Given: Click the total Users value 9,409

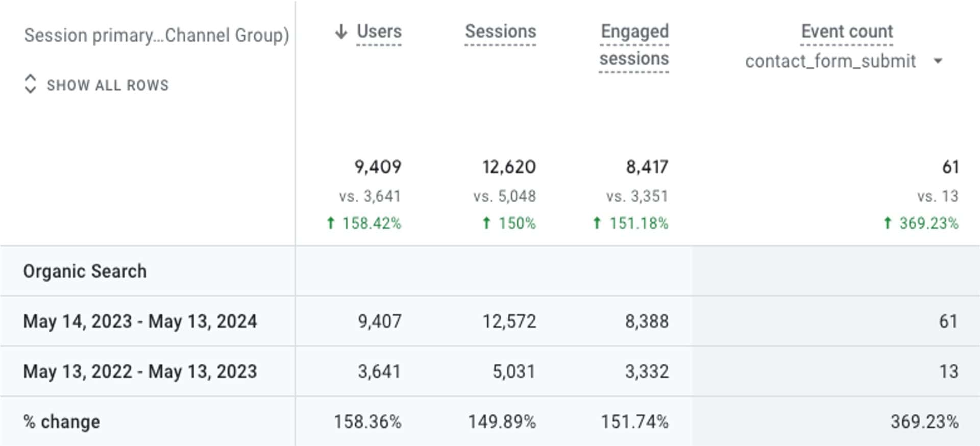Looking at the screenshot, I should tap(378, 167).
